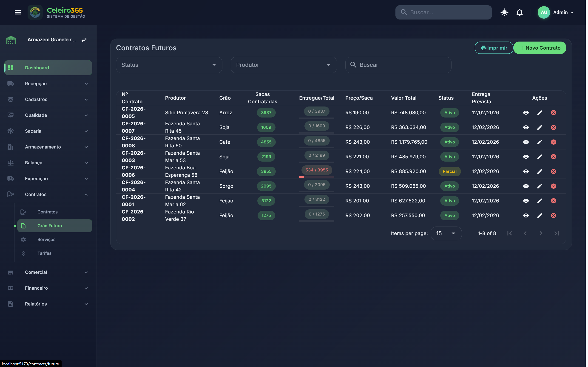Edit contract CF-2026-0006 pencil icon
Viewport: 588px width, 367px height.
[540, 171]
